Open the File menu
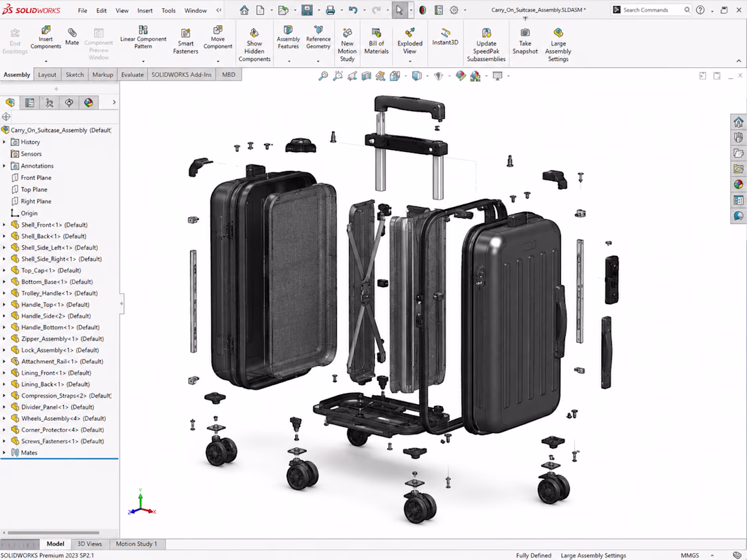The image size is (747, 560). coord(82,10)
